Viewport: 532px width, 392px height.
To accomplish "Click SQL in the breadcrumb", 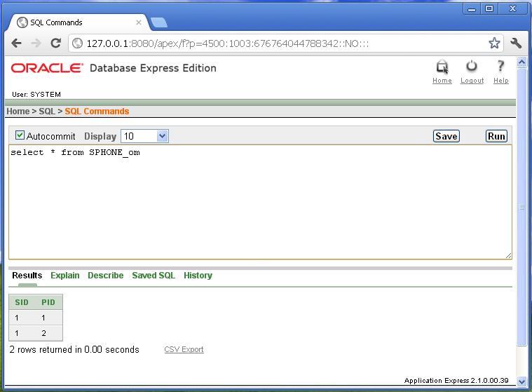I will 47,111.
